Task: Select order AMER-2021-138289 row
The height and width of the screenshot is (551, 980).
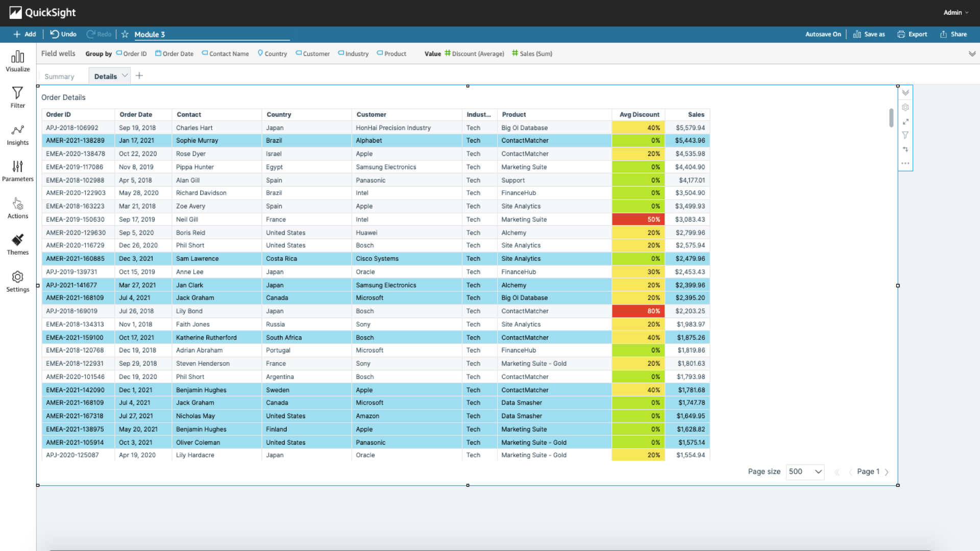Action: 376,141
